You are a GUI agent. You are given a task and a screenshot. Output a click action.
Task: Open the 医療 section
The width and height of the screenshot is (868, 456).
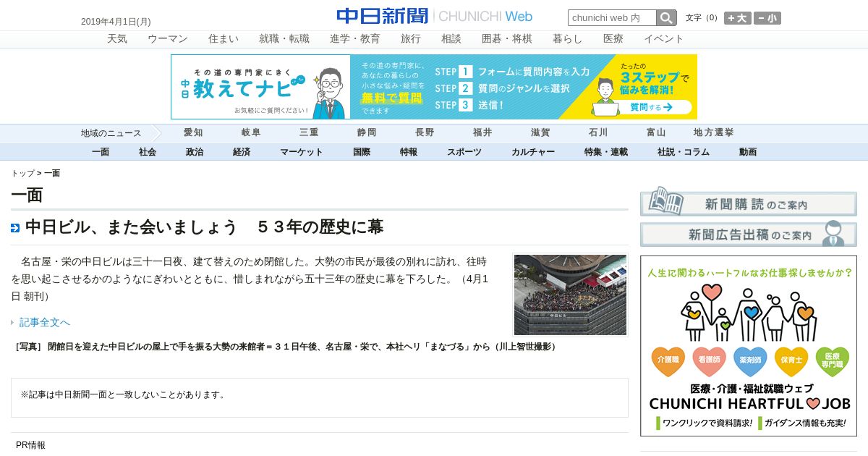point(613,39)
